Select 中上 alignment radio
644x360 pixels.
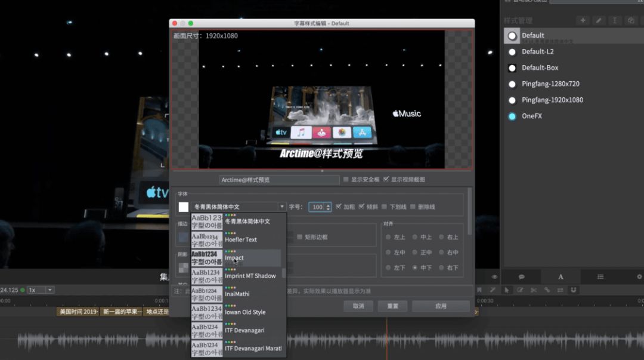click(415, 237)
